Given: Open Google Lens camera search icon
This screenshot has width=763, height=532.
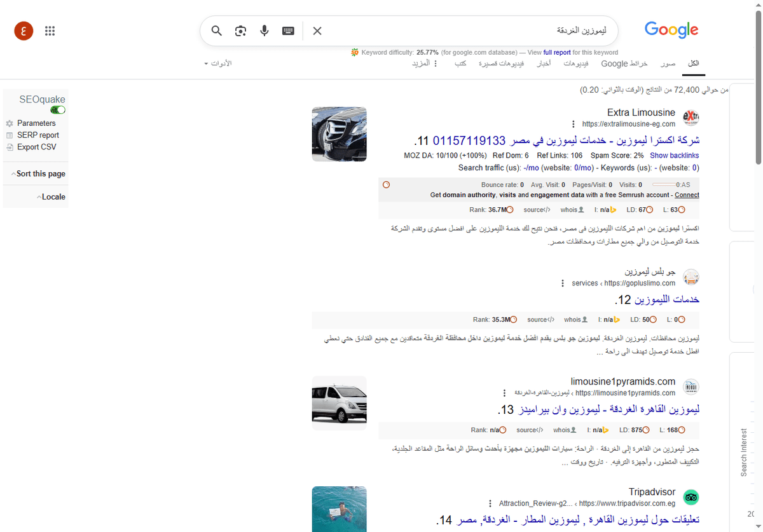Looking at the screenshot, I should (x=240, y=31).
